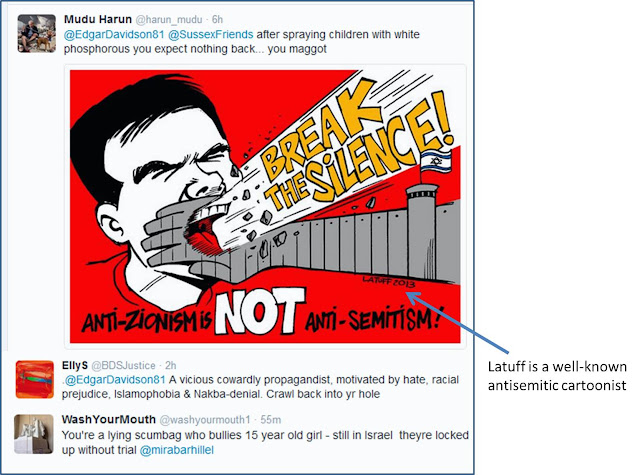Open the EllyS display name

75,365
